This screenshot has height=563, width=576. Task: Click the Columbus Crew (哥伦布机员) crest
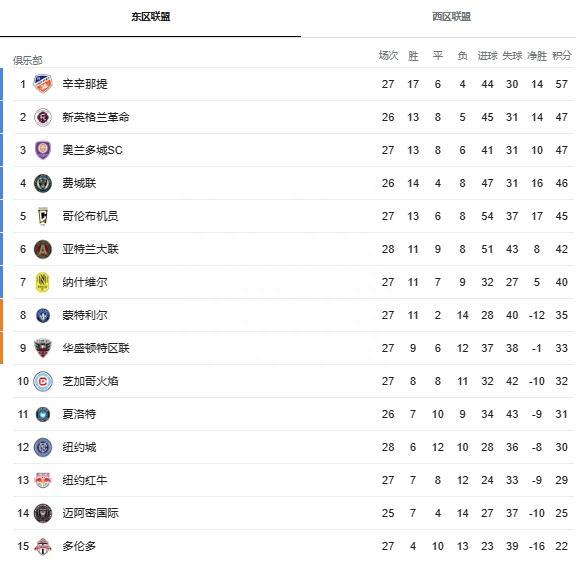43,216
